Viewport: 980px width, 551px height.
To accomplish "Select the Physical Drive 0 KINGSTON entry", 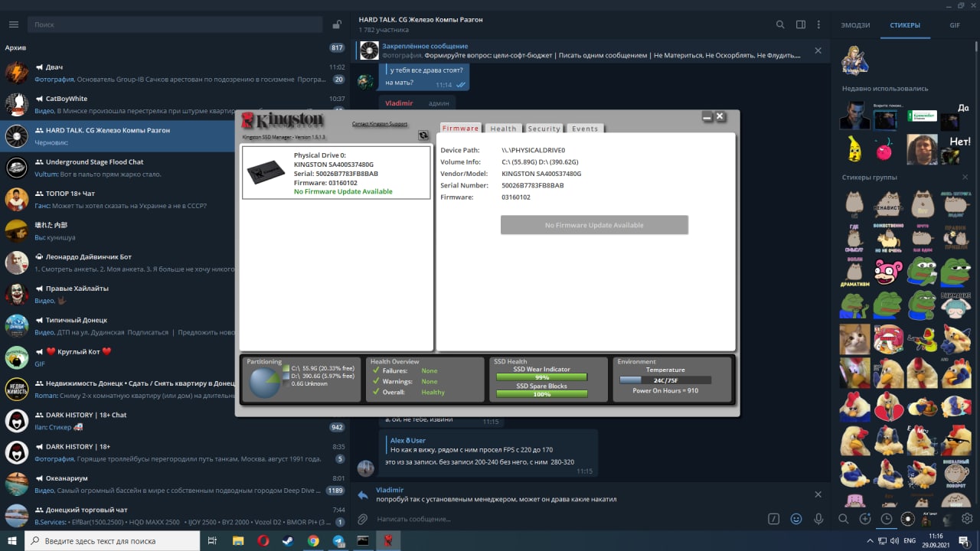I will (x=336, y=173).
